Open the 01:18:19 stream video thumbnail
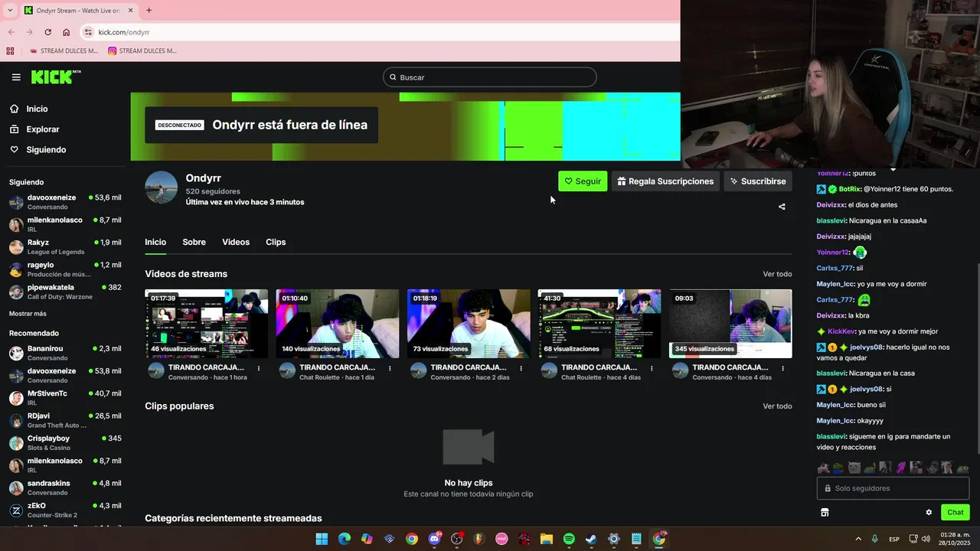 [x=469, y=324]
